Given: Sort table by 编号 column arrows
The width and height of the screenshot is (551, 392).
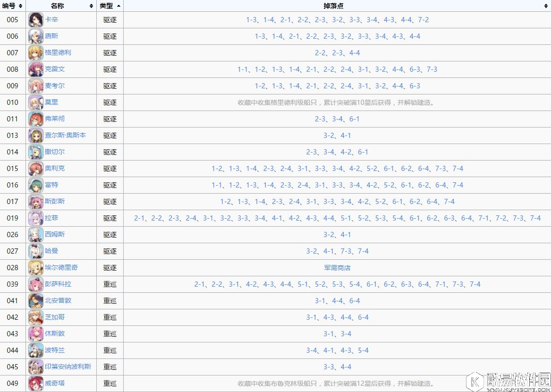Looking at the screenshot, I should [x=20, y=6].
